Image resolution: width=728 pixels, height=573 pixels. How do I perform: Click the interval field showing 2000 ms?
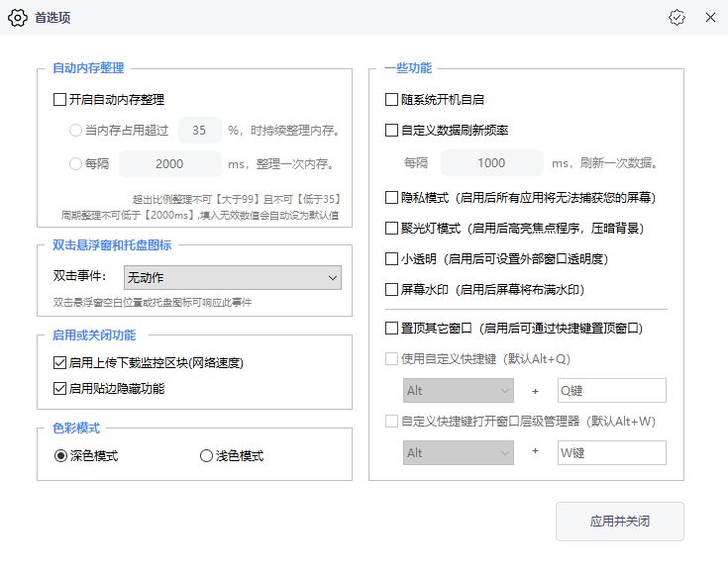(169, 164)
